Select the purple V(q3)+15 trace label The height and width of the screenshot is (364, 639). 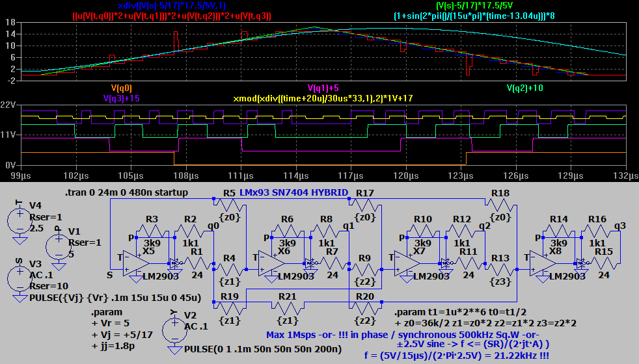coord(122,98)
